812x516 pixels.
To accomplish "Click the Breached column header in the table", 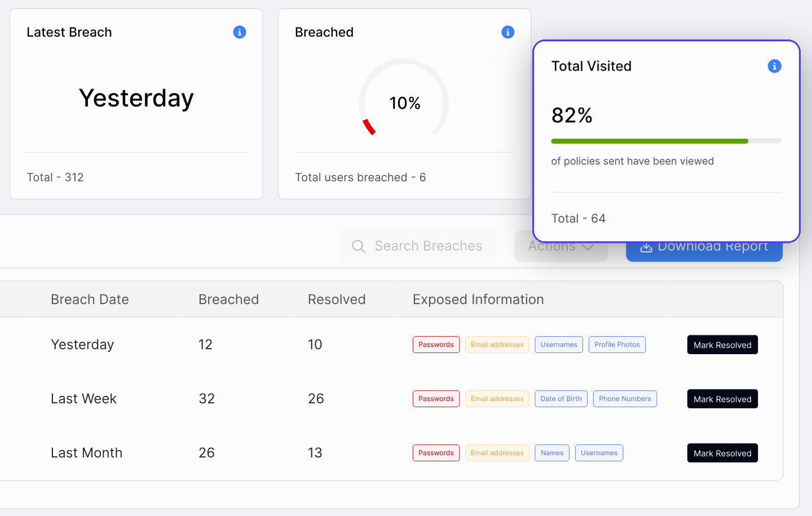I will (x=228, y=299).
